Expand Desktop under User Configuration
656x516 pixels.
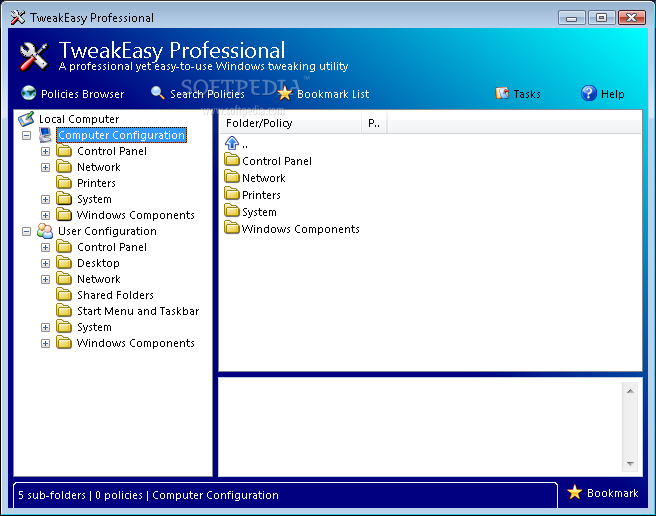point(45,263)
